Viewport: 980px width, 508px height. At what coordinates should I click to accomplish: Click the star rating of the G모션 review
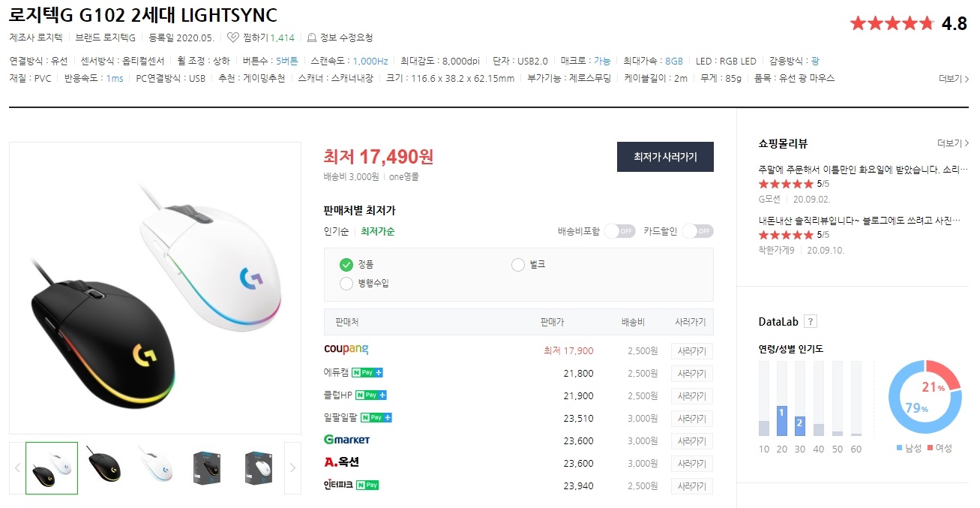(786, 184)
